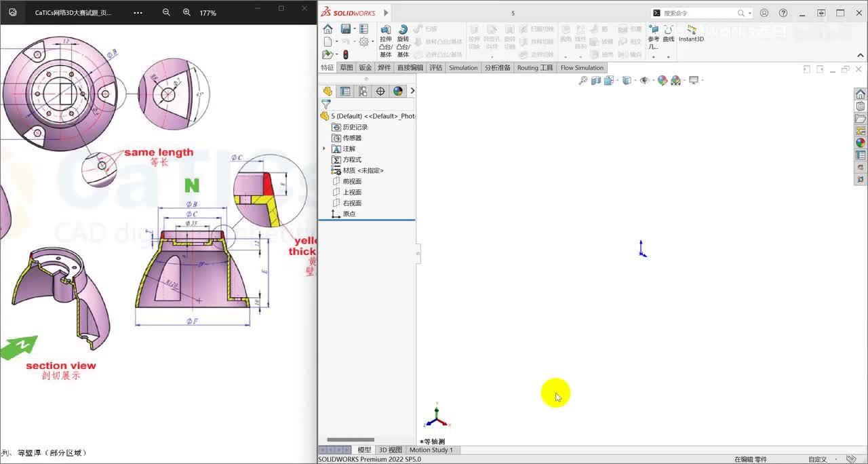Open the FeatureManager design tree tab
This screenshot has width=868, height=464.
click(x=328, y=91)
